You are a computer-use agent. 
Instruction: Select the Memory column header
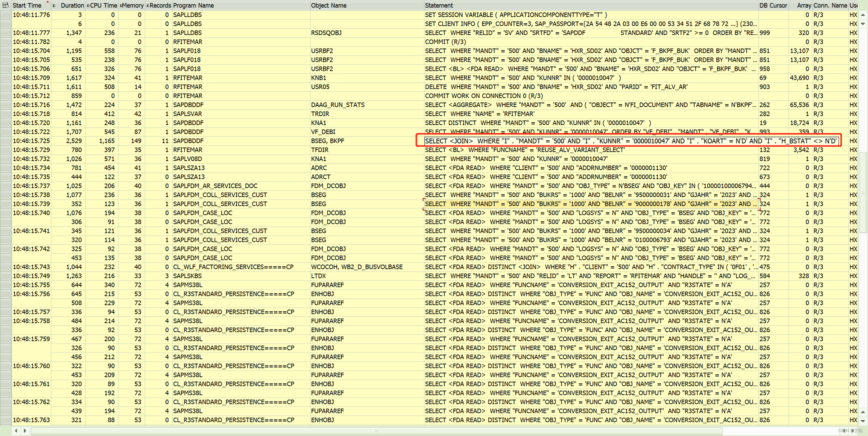coord(132,5)
